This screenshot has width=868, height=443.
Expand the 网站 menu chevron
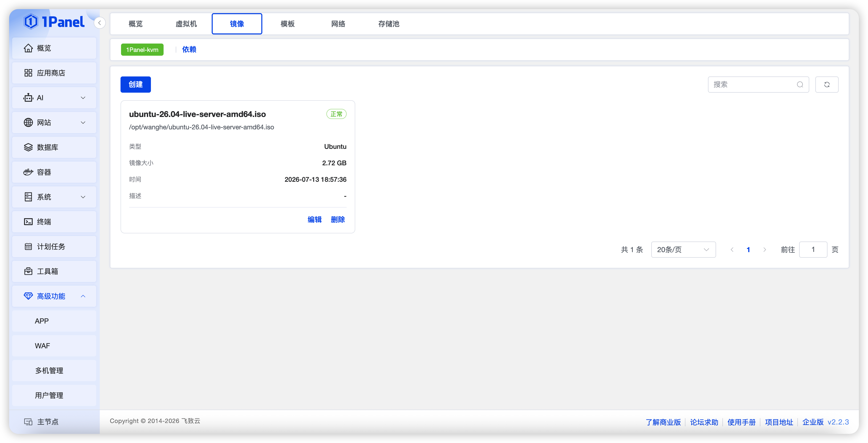click(83, 123)
